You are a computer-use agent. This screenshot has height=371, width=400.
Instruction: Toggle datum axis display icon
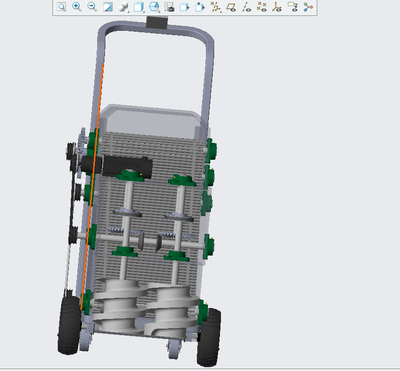(x=246, y=7)
